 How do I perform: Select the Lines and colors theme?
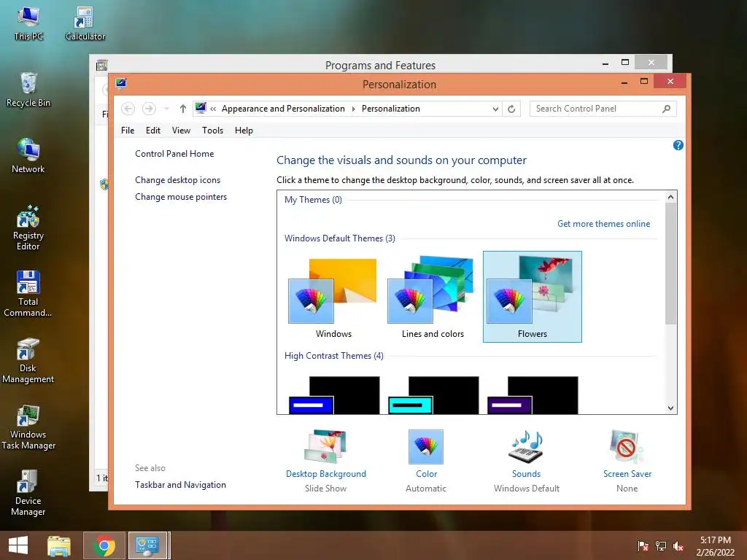pos(433,297)
